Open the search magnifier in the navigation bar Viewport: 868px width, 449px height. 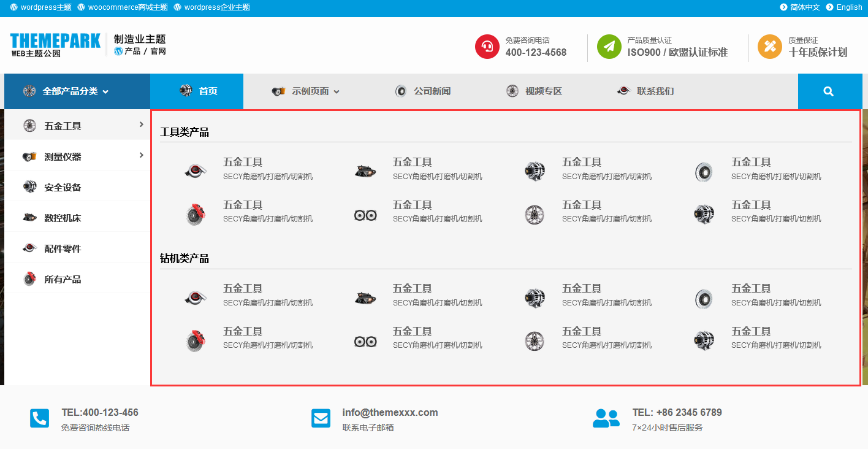[x=829, y=91]
